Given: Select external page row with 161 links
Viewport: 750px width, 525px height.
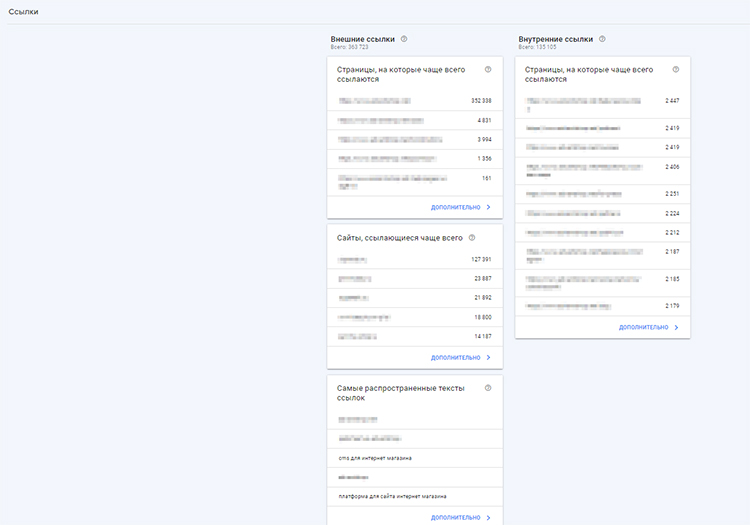Looking at the screenshot, I should pos(414,181).
